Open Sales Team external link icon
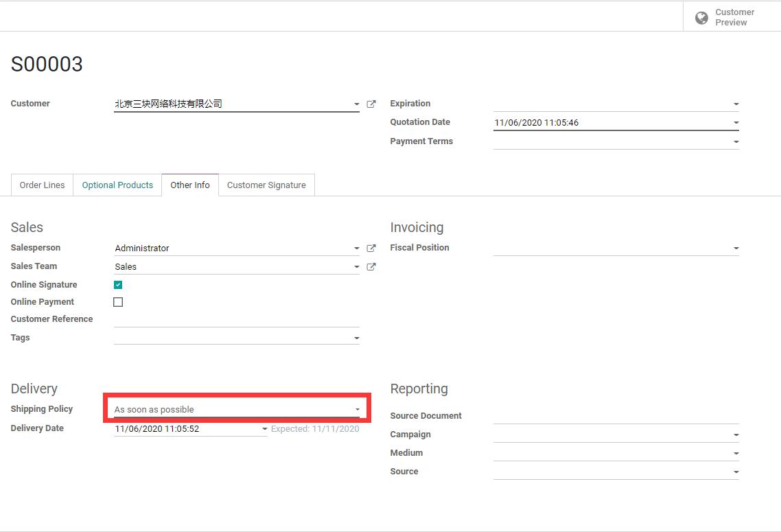 tap(371, 266)
